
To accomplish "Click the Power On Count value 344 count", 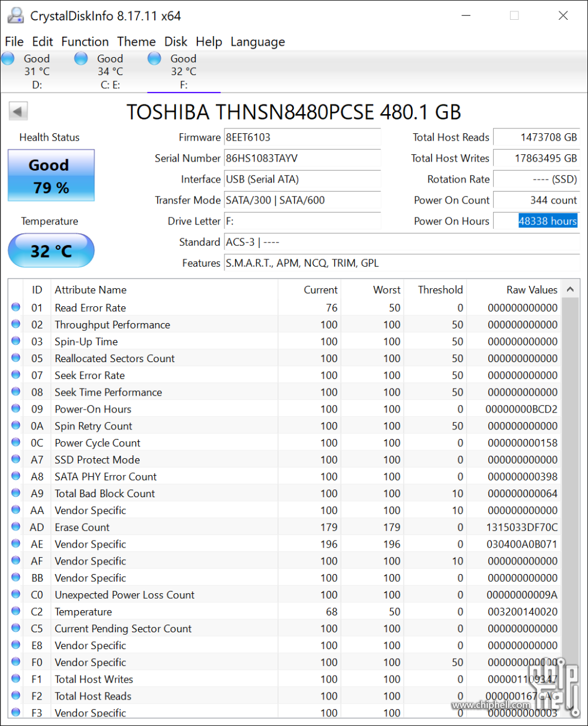I will 536,201.
